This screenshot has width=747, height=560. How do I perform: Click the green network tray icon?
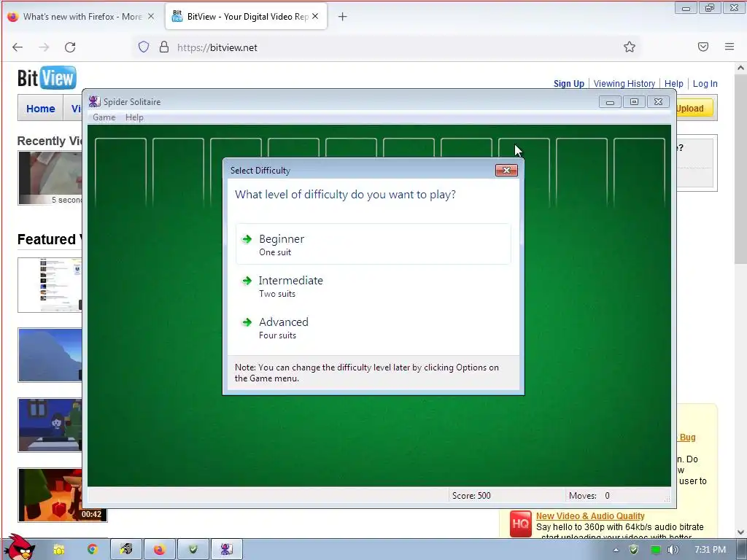[x=656, y=550]
